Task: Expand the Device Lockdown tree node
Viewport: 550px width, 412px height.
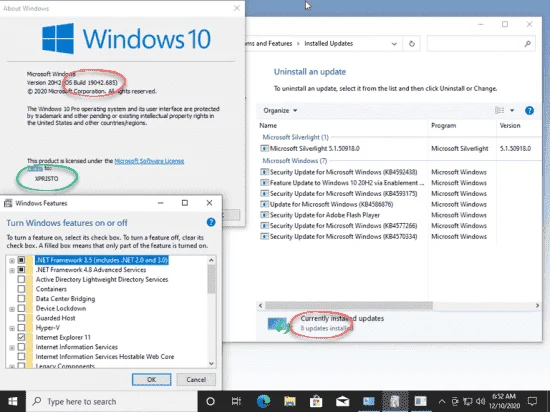Action: click(x=12, y=309)
